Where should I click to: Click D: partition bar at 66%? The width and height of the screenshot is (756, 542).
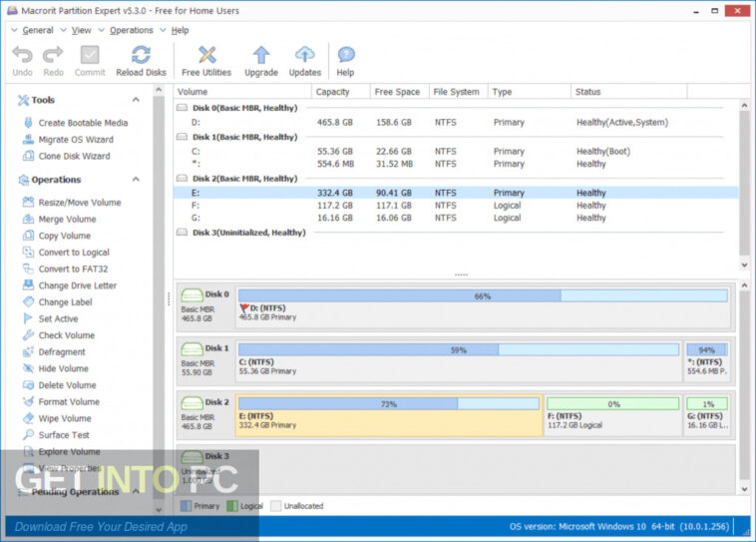pyautogui.click(x=483, y=295)
